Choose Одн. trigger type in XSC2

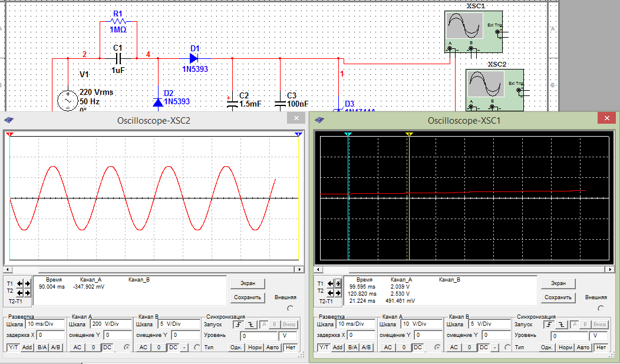[x=236, y=348]
